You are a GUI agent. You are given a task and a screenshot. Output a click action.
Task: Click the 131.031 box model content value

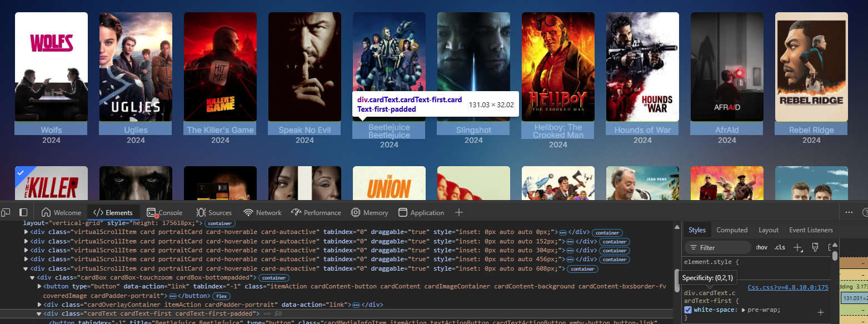854,298
